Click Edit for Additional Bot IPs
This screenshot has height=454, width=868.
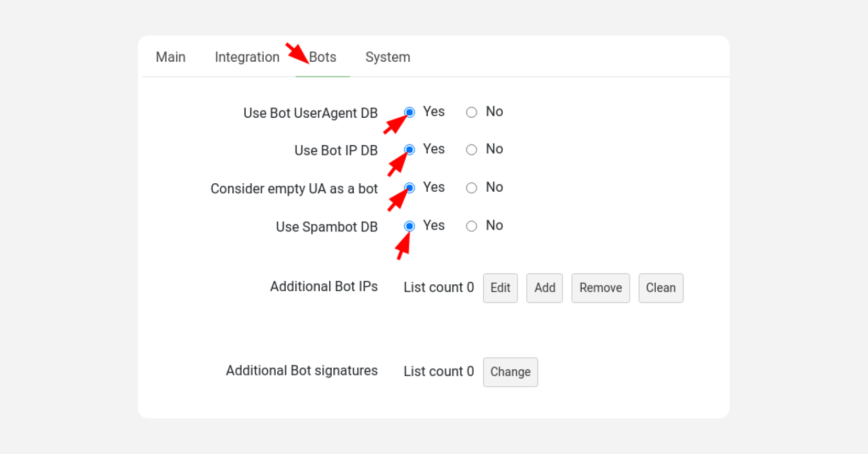tap(501, 288)
